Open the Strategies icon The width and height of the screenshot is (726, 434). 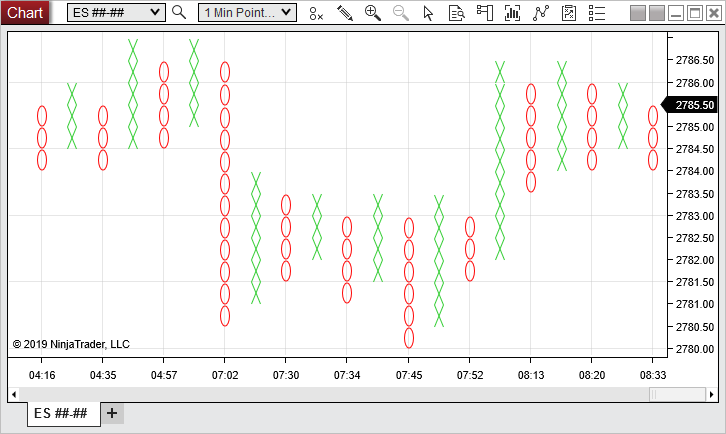point(541,13)
